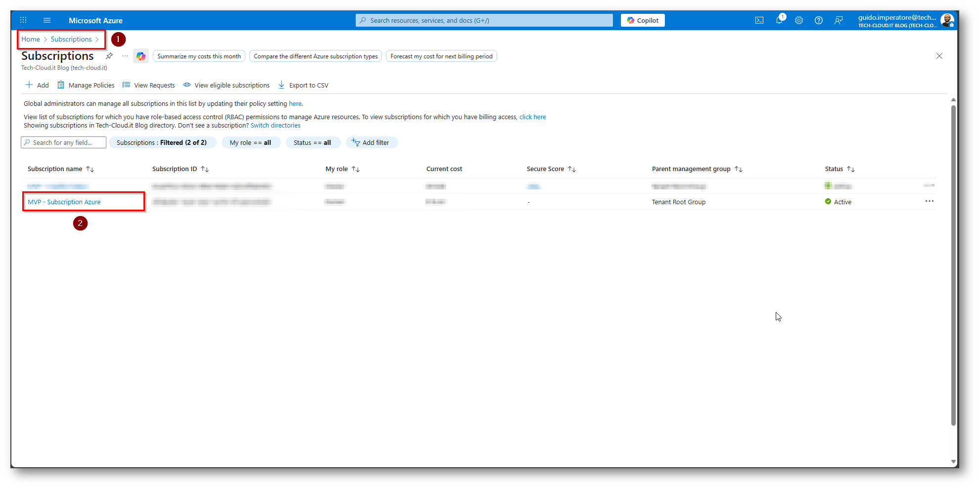Screen dimensions: 980x489
Task: Click Manage Policies in command bar
Action: coord(86,85)
